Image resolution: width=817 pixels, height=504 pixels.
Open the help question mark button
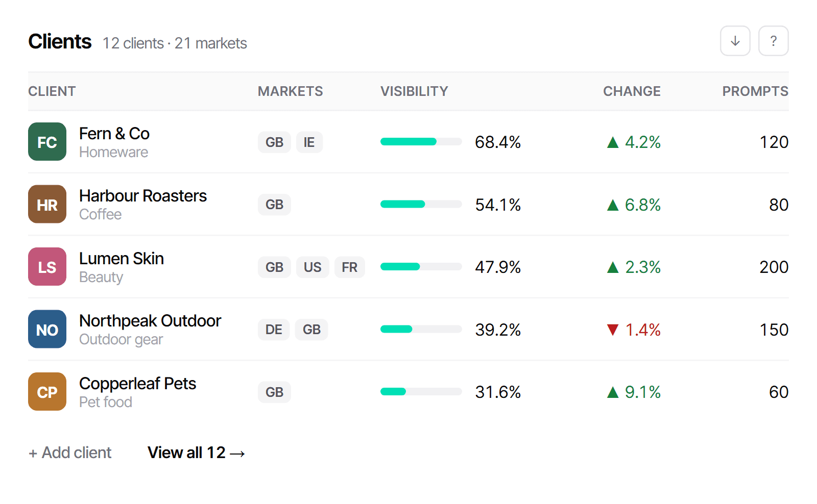click(773, 41)
